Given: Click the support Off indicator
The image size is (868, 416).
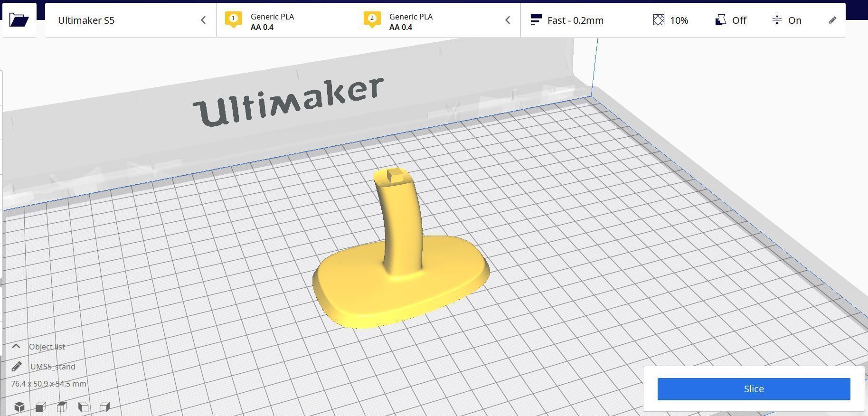Looking at the screenshot, I should click(x=731, y=20).
